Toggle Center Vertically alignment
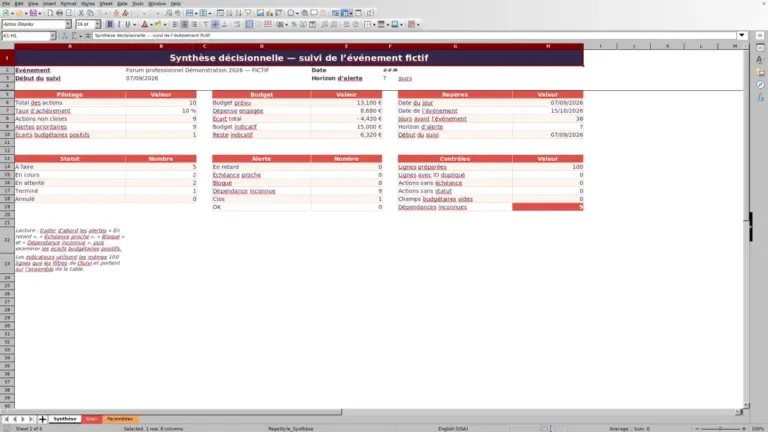Image resolution: width=768 pixels, height=432 pixels. pyautogui.click(x=215, y=24)
